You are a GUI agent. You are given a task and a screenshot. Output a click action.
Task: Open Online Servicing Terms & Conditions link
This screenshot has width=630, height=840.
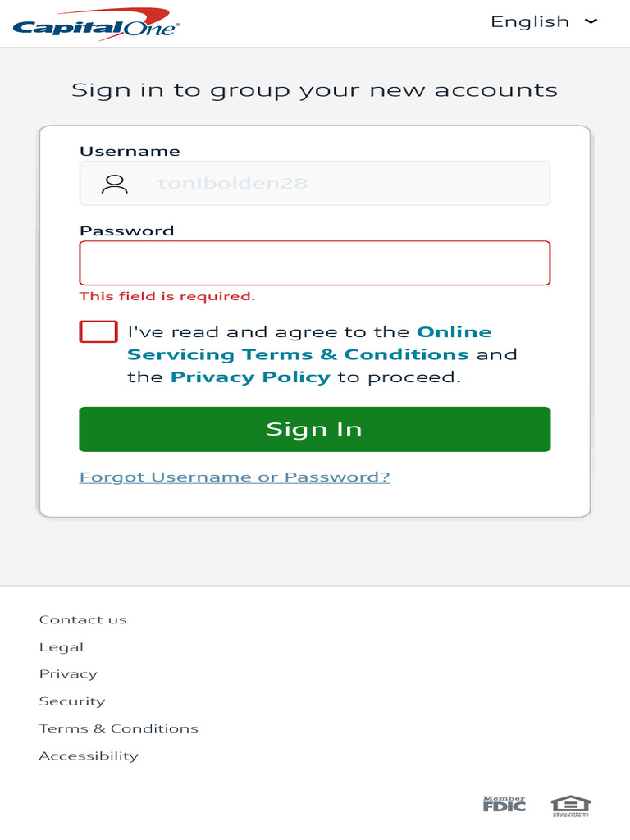[x=298, y=354]
